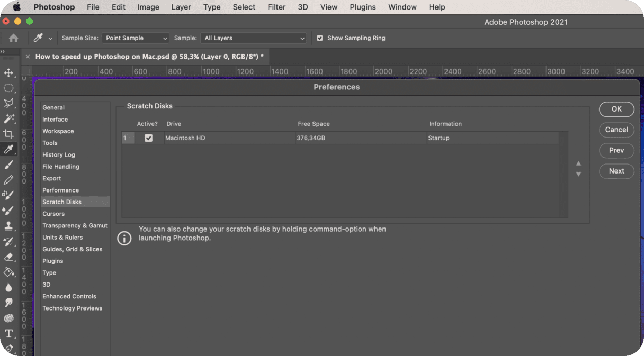Open Transparency & Gamut preferences category

pos(75,225)
